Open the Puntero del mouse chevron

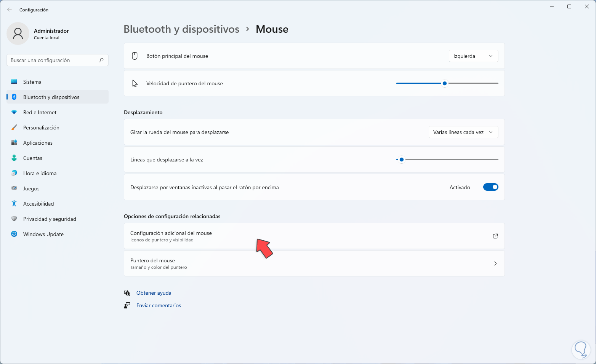tap(495, 263)
